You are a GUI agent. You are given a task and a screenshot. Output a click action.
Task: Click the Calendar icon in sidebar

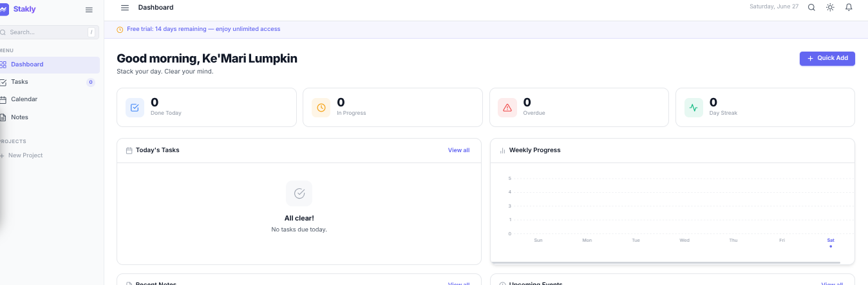(3, 99)
